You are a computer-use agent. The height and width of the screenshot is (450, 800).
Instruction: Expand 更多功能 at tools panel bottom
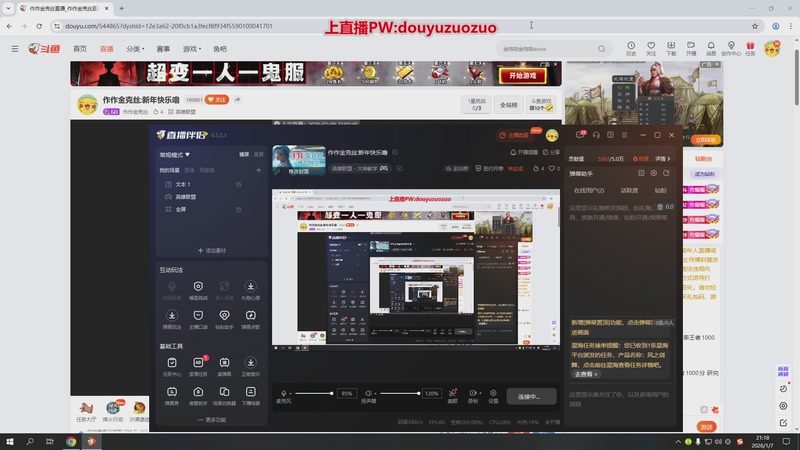pos(212,420)
